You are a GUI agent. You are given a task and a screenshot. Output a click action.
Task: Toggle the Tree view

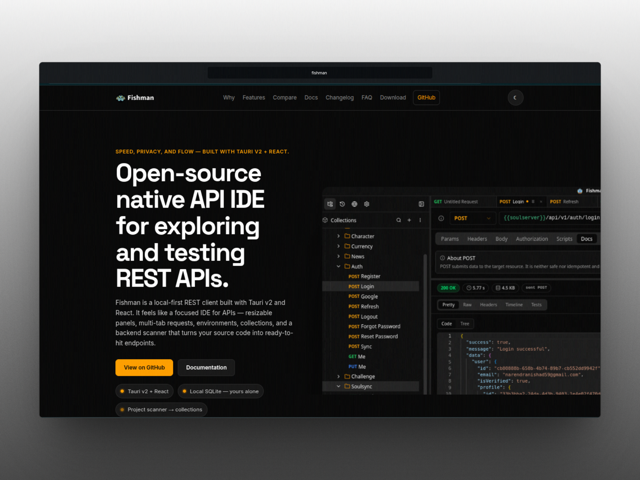coord(465,324)
